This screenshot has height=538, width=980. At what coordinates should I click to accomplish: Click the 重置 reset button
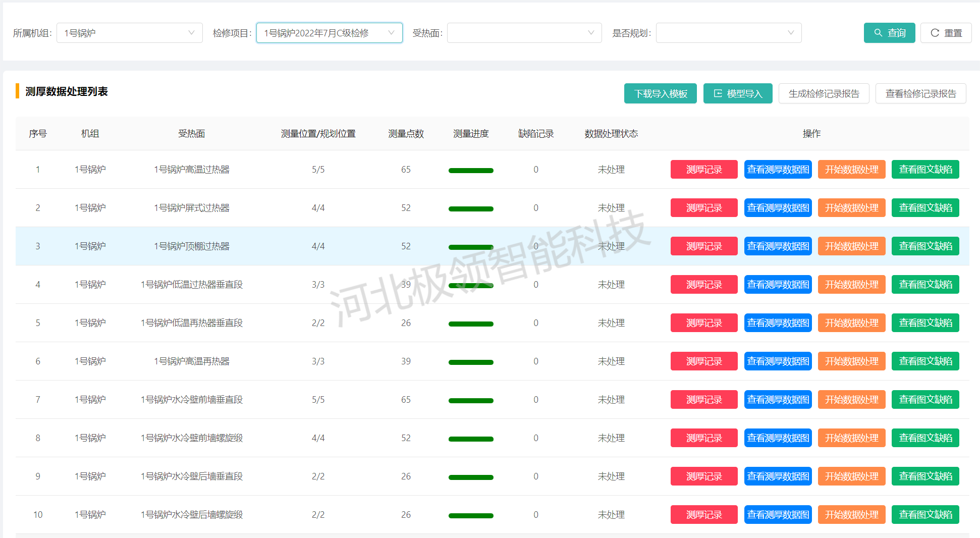[x=946, y=33]
